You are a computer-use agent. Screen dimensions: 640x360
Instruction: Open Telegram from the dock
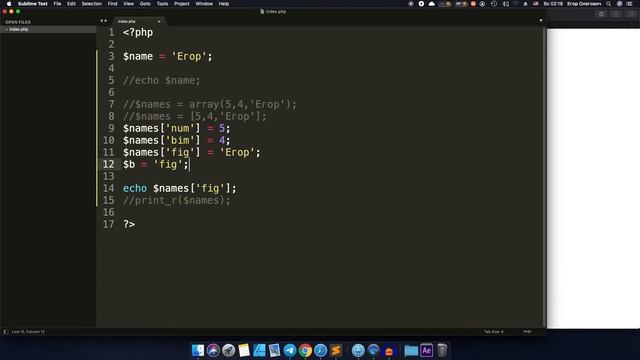(290, 350)
